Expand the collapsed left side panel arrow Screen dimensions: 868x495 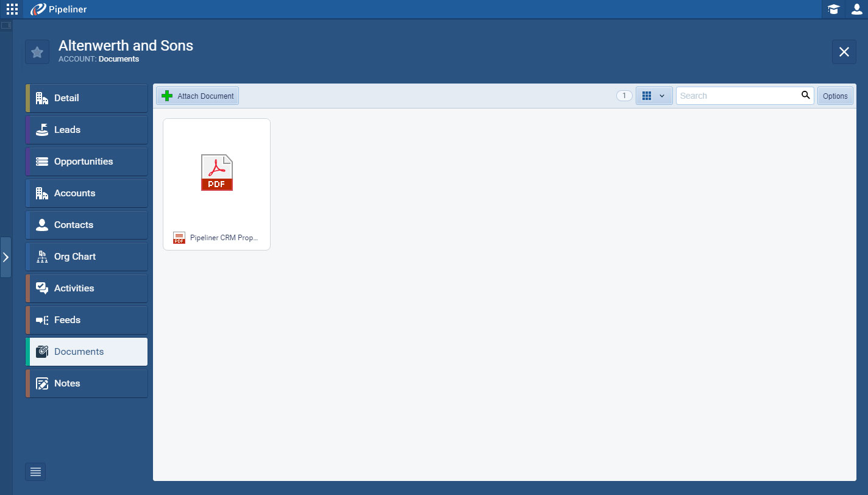5,257
